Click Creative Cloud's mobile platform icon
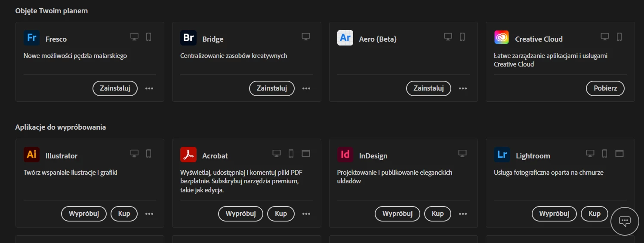Screen dimensions: 644x243 [x=619, y=37]
